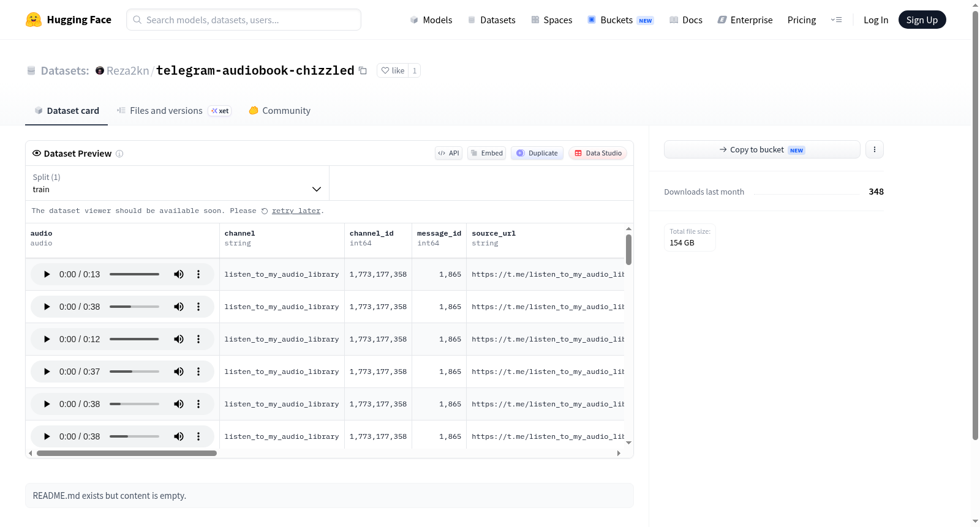Seek within the 0:12 audio progress bar
980x527 pixels.
pos(134,339)
